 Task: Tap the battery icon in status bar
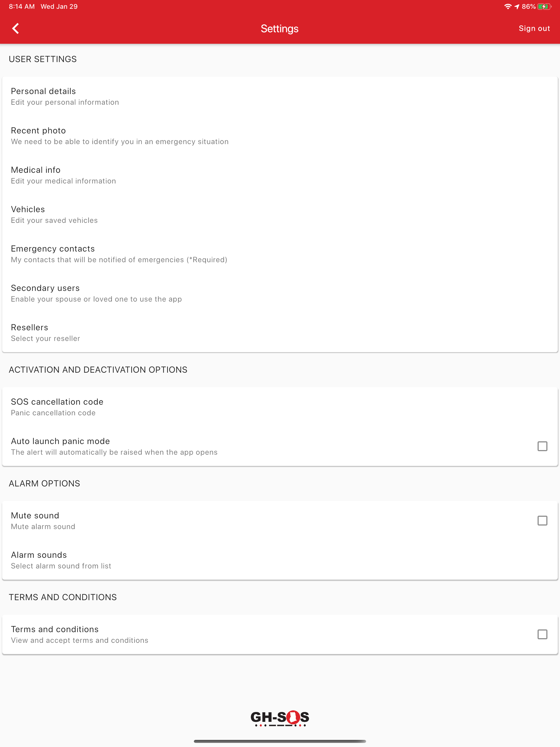pyautogui.click(x=544, y=7)
